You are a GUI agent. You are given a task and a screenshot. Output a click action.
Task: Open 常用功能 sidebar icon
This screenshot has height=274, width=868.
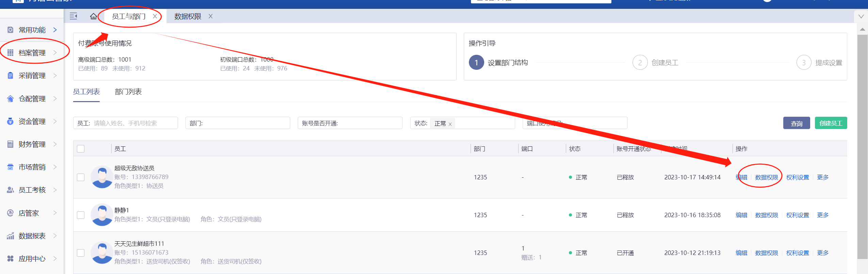(11, 30)
